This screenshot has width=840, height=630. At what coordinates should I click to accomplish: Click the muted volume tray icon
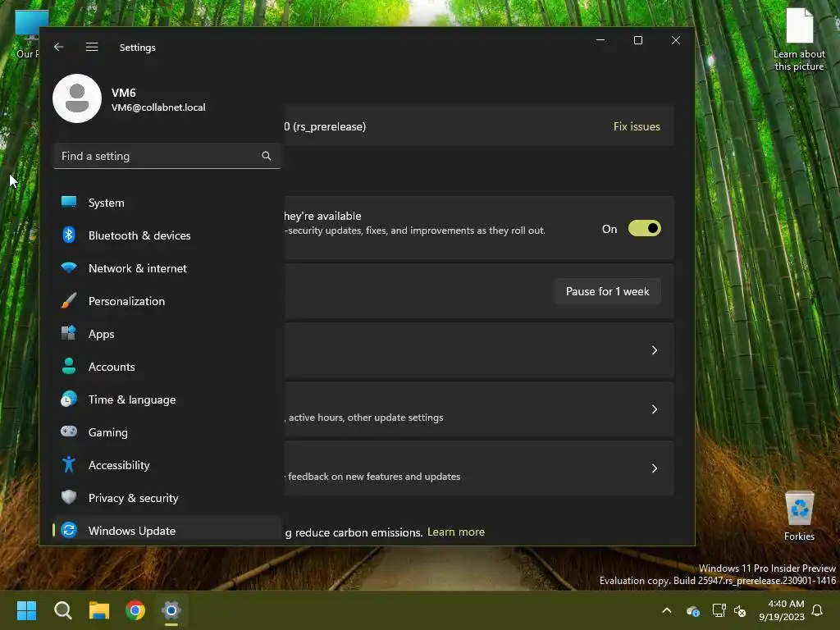point(741,610)
